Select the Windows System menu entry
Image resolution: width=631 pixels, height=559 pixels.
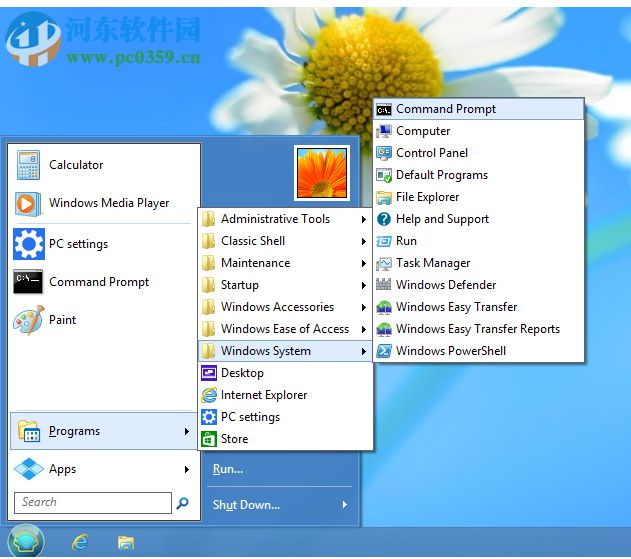pyautogui.click(x=285, y=351)
